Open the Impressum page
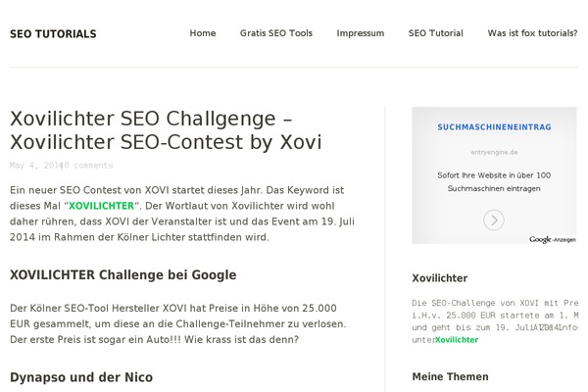588x392 pixels. pyautogui.click(x=361, y=33)
